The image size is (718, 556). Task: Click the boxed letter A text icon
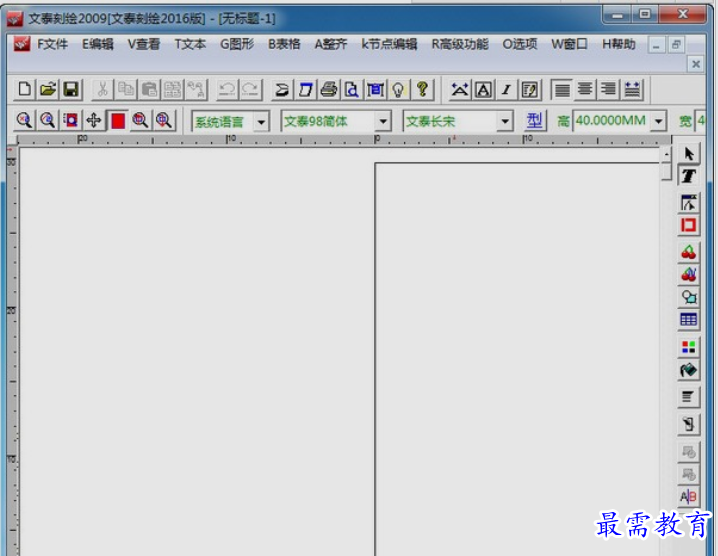pos(483,89)
